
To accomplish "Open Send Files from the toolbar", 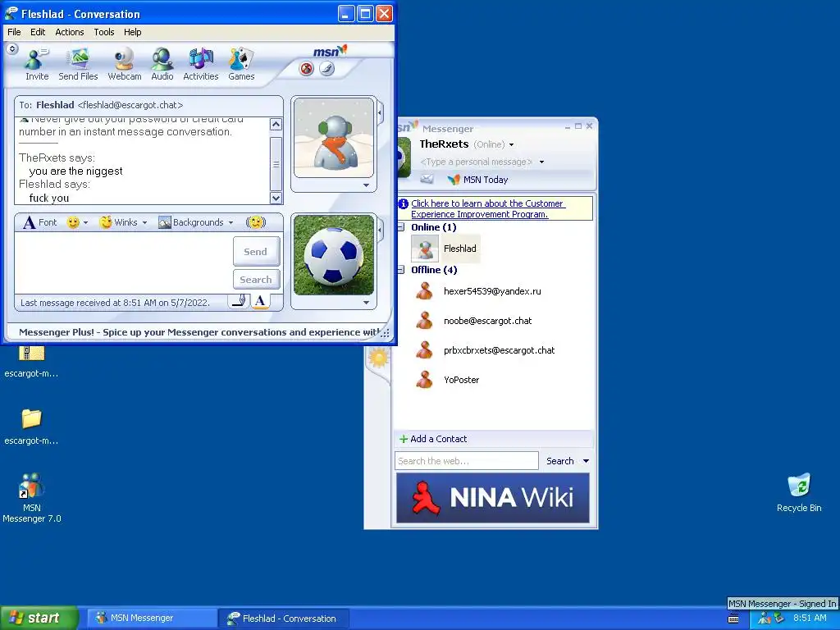I will [78, 64].
